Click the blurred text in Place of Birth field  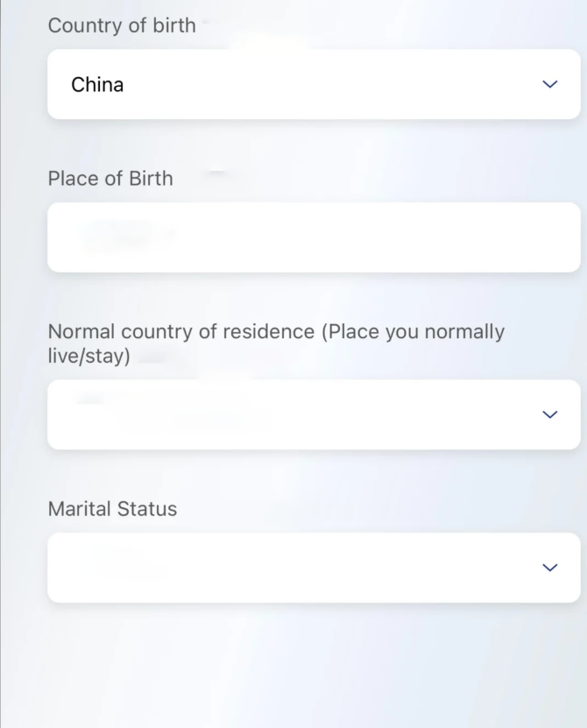click(x=127, y=235)
